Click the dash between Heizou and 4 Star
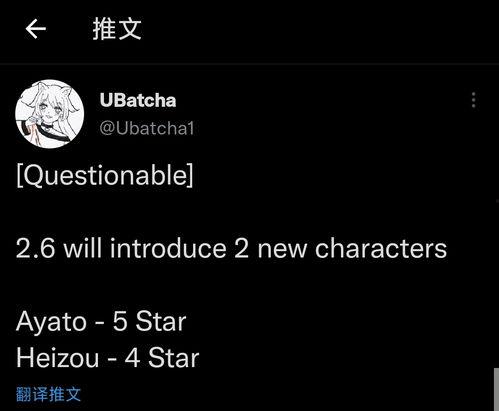The width and height of the screenshot is (499, 411). click(112, 360)
